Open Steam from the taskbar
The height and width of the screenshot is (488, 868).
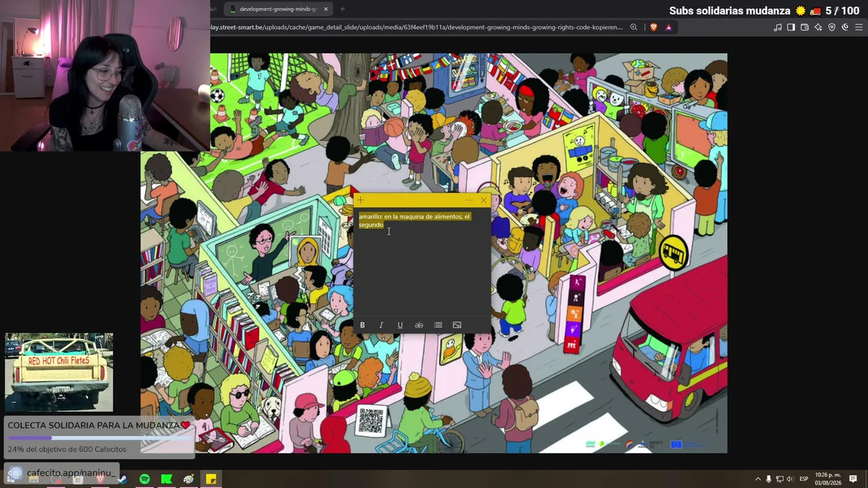(122, 479)
